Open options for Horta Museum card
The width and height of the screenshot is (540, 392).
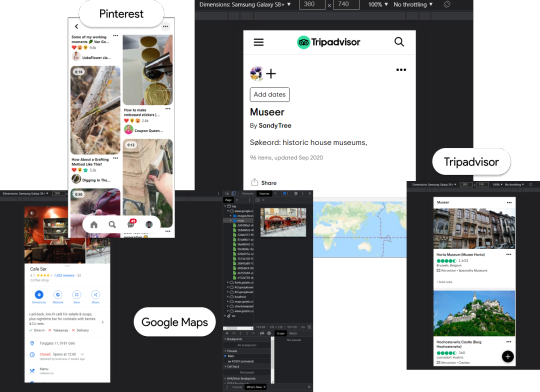509,255
